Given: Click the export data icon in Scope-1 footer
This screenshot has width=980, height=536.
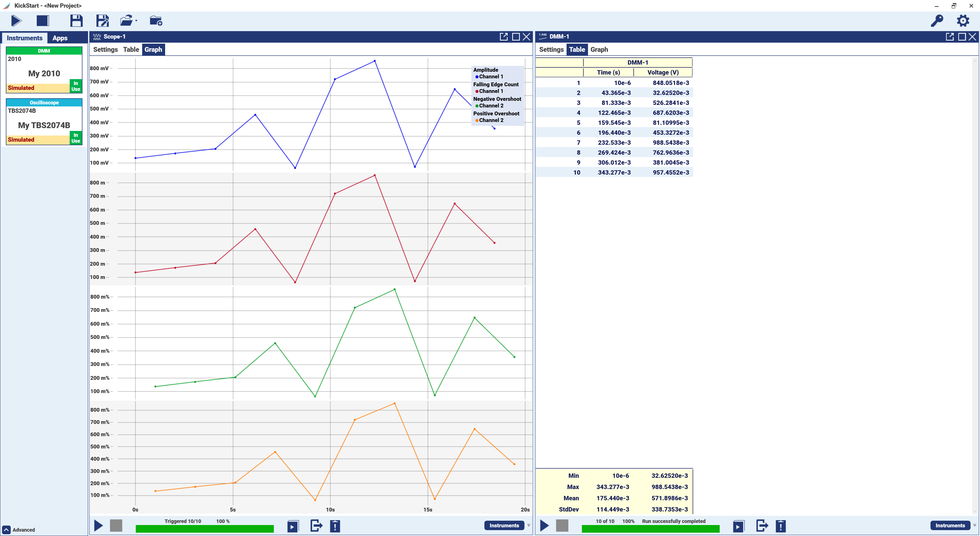Looking at the screenshot, I should click(316, 526).
